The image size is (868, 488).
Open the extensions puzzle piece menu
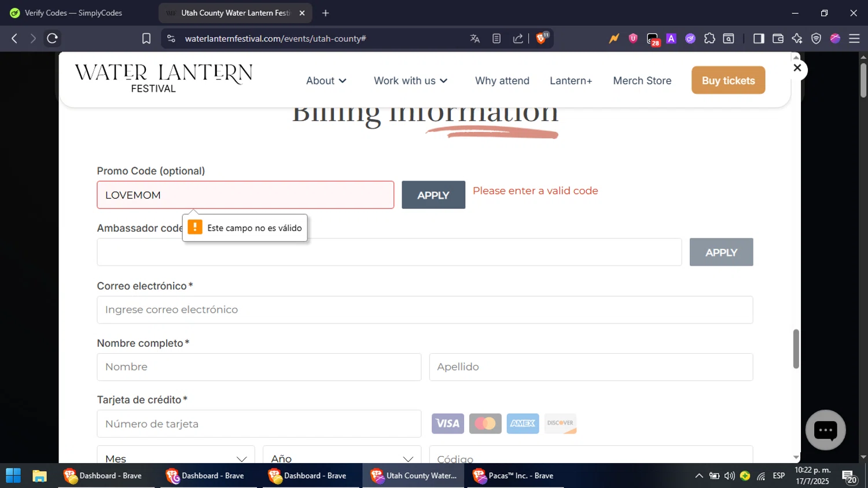[709, 39]
